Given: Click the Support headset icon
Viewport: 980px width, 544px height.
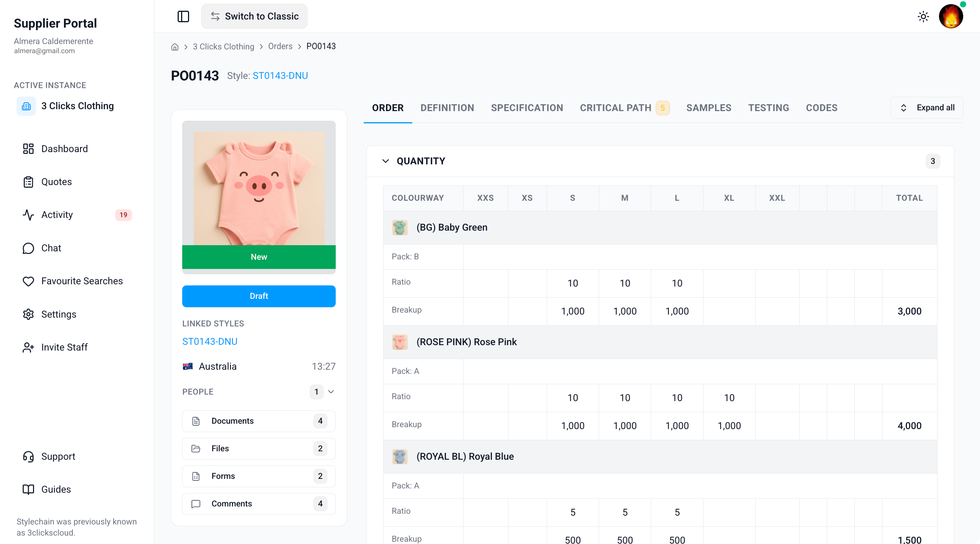Looking at the screenshot, I should pos(28,457).
